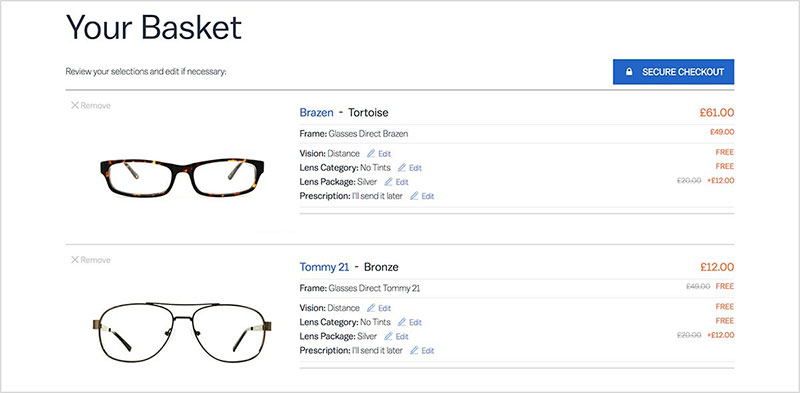Click Edit text next to Brazen Vision
800x393 pixels.
point(385,154)
